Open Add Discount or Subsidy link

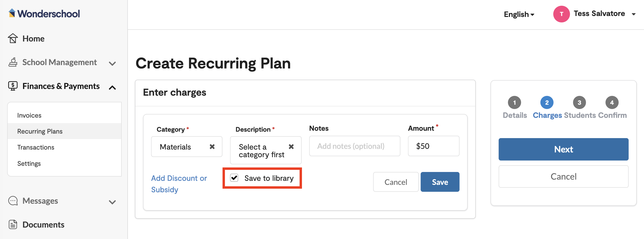pos(179,183)
